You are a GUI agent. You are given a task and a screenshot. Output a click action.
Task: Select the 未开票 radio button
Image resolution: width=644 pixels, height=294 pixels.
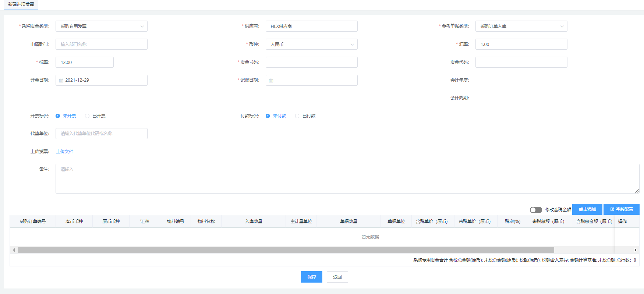click(x=58, y=116)
